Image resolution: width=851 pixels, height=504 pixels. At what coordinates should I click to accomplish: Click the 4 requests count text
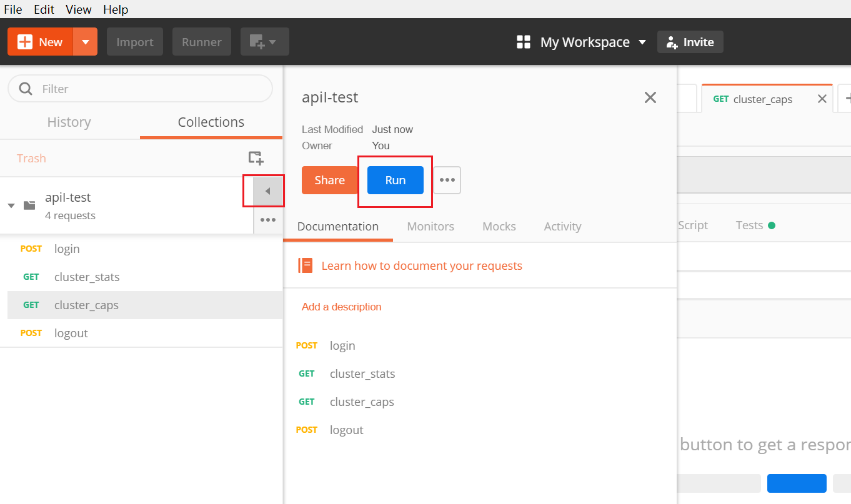point(70,215)
